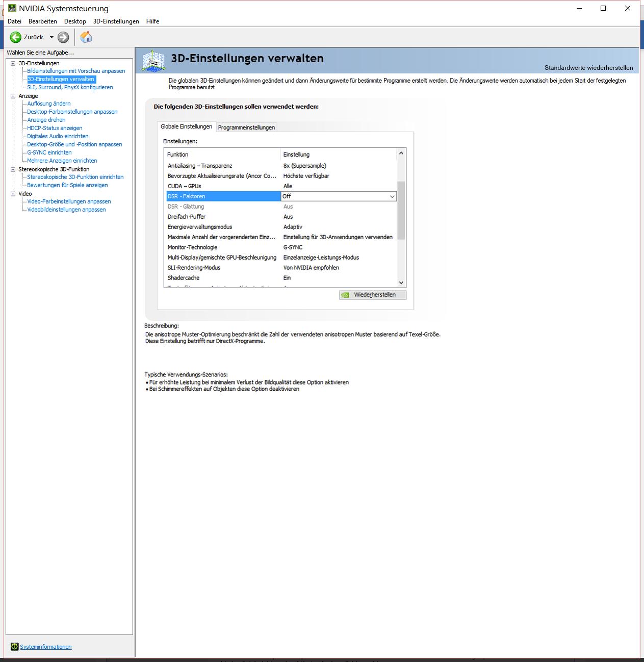Screen dimensions: 644x662
Task: Open Stereoskopische 3D-Funktion einrichten
Action: [x=75, y=177]
